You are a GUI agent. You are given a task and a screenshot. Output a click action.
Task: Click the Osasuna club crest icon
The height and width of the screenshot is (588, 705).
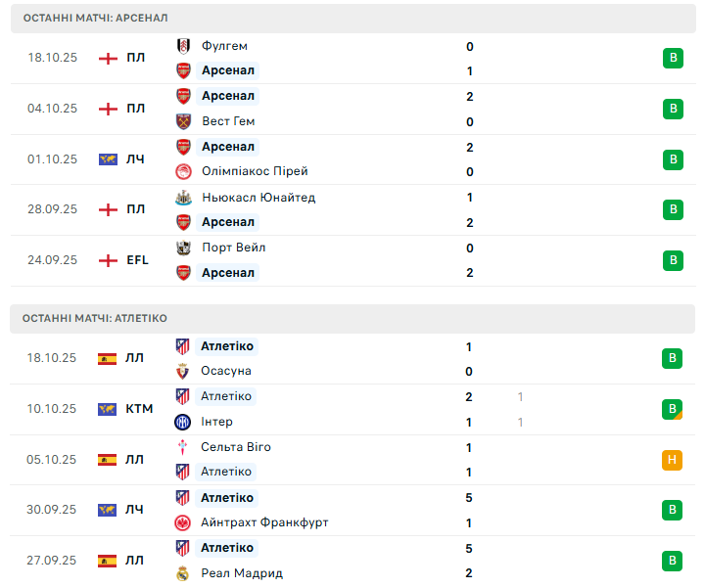coord(183,372)
